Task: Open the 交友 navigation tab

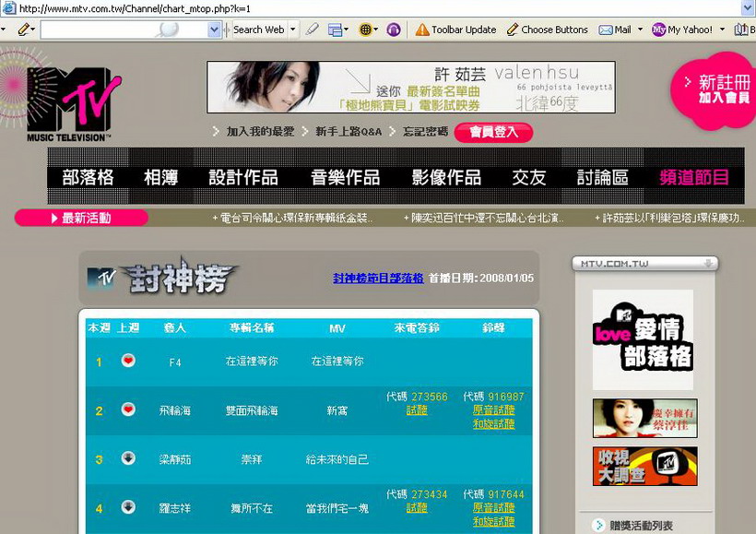Action: (x=529, y=177)
